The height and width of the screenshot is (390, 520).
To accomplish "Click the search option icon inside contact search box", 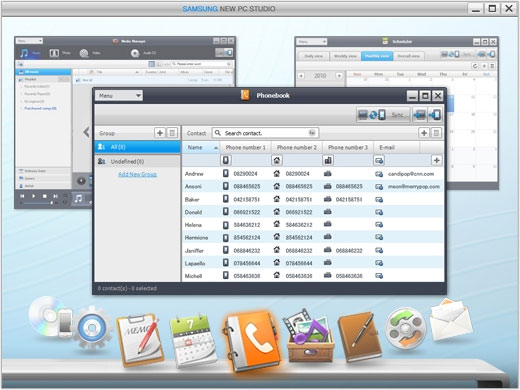I will coord(312,133).
